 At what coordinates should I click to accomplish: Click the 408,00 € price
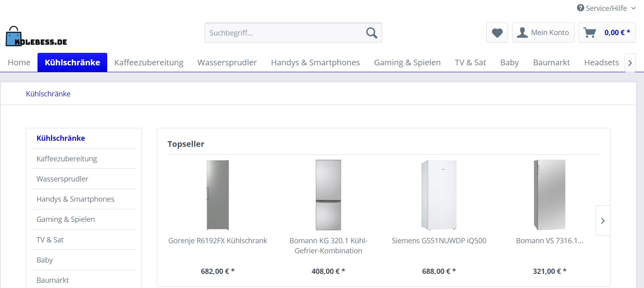point(328,271)
